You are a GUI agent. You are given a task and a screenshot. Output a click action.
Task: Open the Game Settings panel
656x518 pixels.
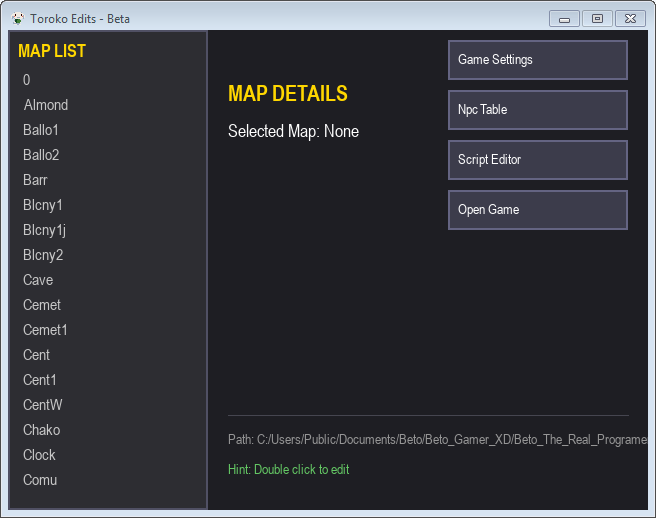pyautogui.click(x=537, y=60)
